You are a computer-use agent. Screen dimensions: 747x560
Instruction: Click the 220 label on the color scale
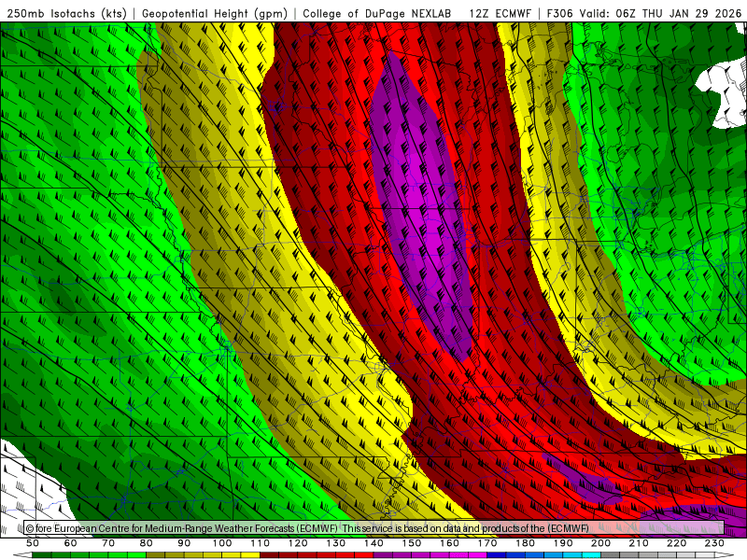click(x=676, y=543)
